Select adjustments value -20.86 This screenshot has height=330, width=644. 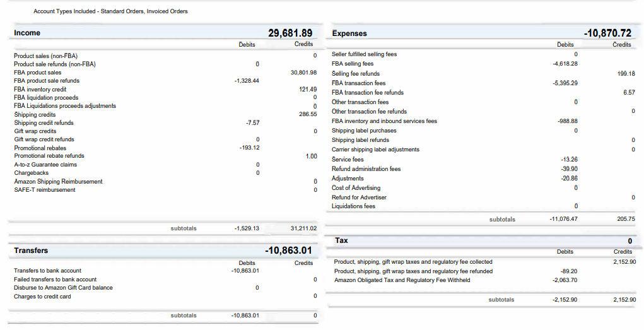pyautogui.click(x=569, y=179)
